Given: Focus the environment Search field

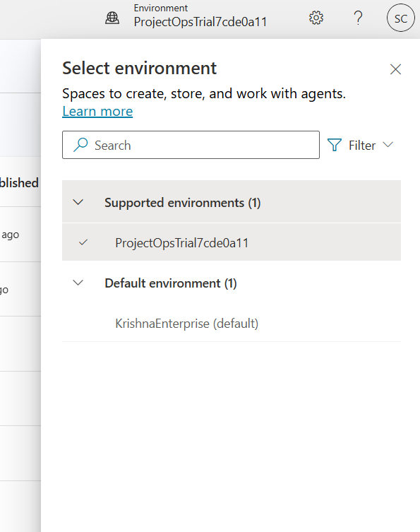Looking at the screenshot, I should [x=191, y=145].
